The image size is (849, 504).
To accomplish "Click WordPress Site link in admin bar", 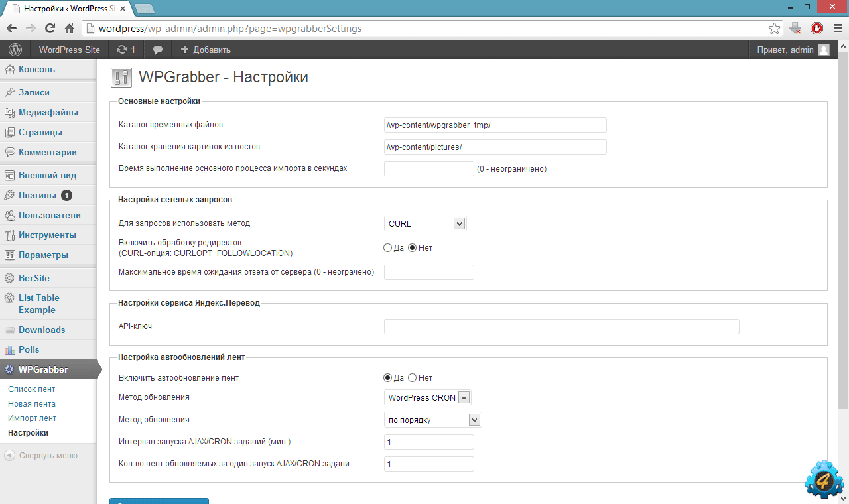I will [69, 50].
